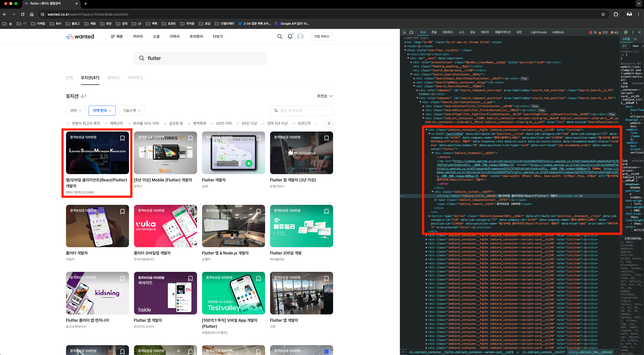Open the 지역 한국 filter dropdown
The image size is (644, 355).
[x=102, y=111]
